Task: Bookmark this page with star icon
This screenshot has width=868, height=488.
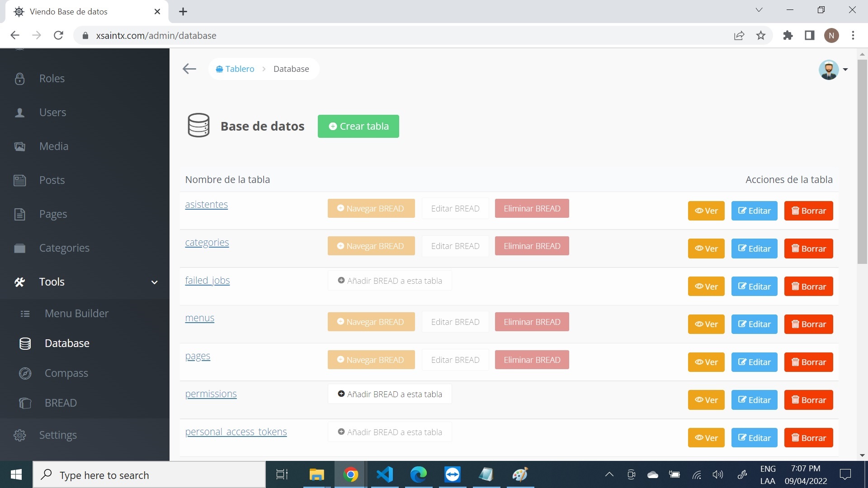Action: click(761, 35)
